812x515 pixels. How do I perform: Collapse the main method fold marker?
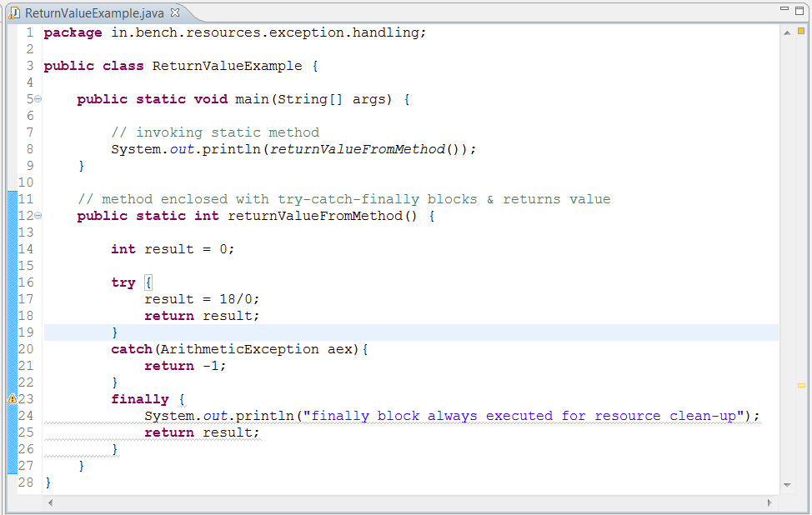click(x=37, y=98)
